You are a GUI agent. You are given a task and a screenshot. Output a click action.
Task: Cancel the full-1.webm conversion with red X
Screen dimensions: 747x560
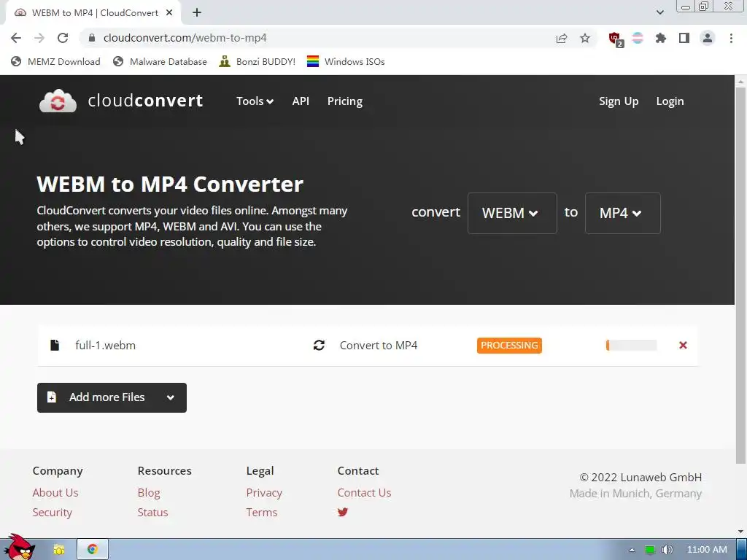(683, 345)
